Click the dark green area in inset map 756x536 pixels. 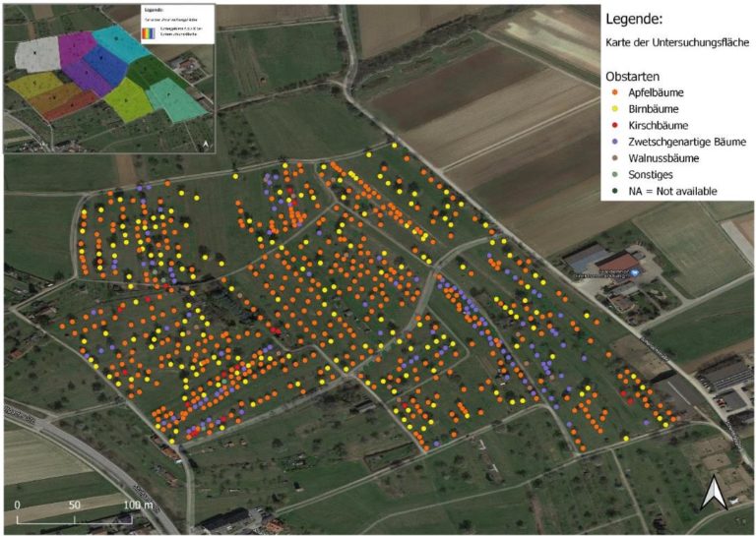154,72
